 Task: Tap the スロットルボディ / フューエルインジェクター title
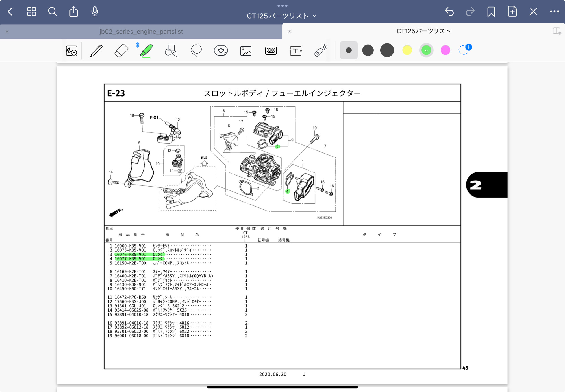(282, 93)
